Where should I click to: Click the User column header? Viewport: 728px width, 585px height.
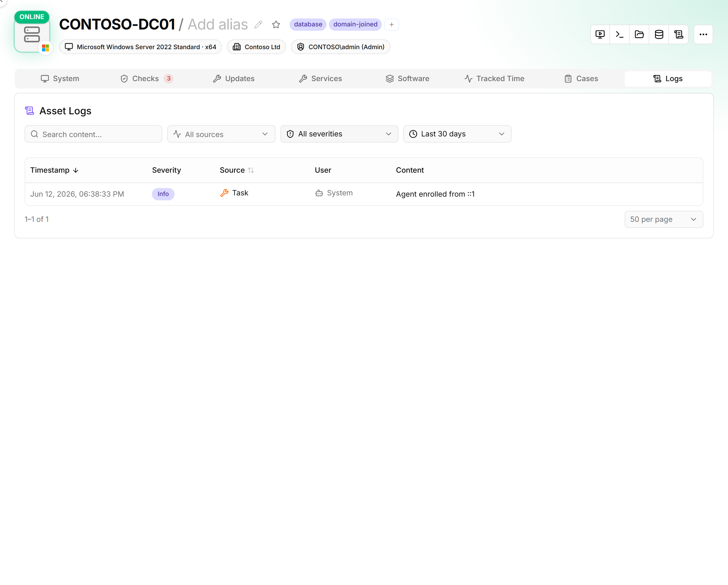pos(323,171)
